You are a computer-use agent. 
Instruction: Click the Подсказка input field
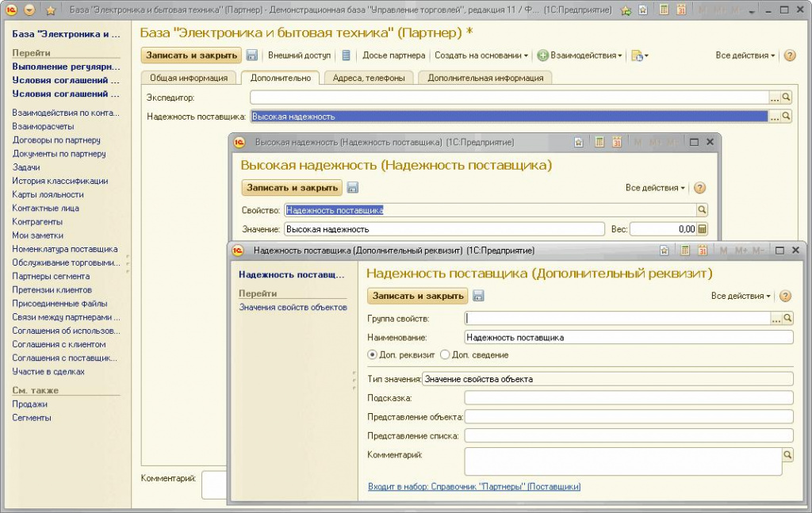pos(629,398)
